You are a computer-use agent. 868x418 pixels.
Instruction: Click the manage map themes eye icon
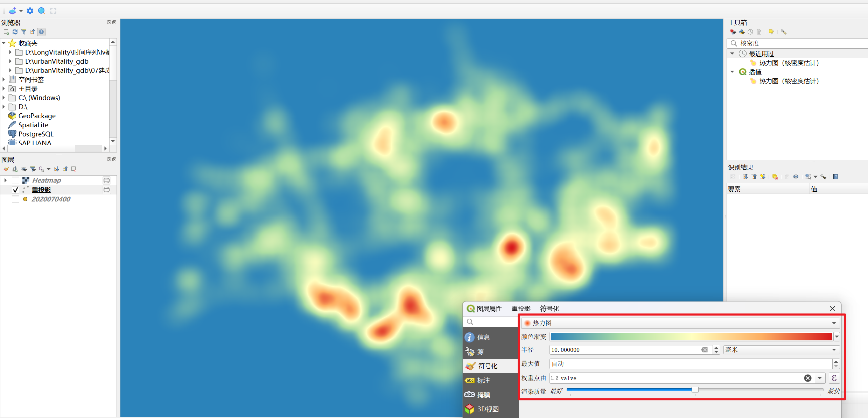(x=24, y=169)
